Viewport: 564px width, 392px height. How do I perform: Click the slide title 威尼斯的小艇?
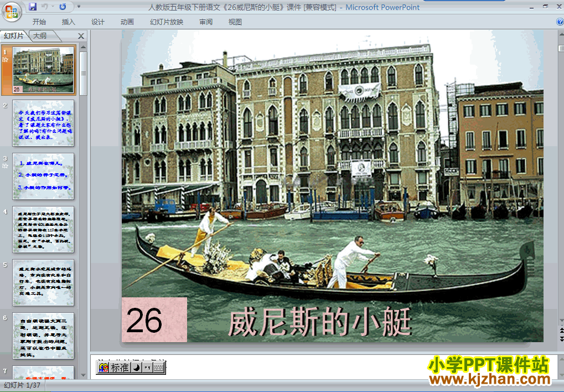click(320, 322)
